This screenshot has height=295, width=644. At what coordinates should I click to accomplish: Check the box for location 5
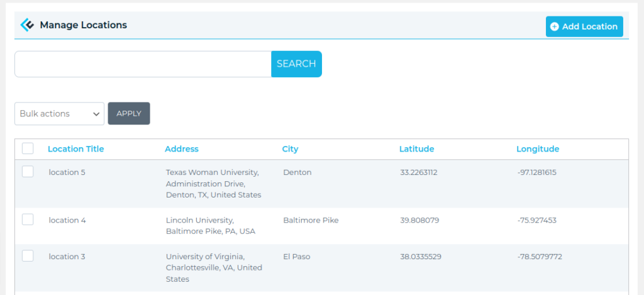[28, 172]
